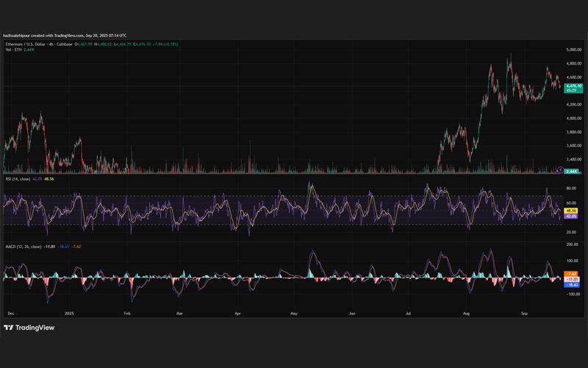Viewport: 588px width, 368px height.
Task: Click the Mar label on time axis
Action: point(179,314)
